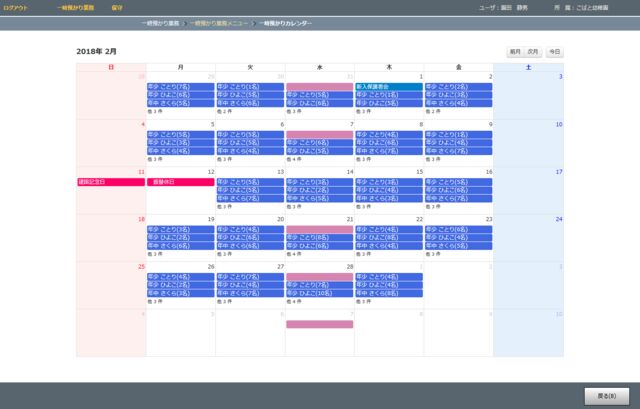Jump to today with the 今日 button

click(x=555, y=52)
